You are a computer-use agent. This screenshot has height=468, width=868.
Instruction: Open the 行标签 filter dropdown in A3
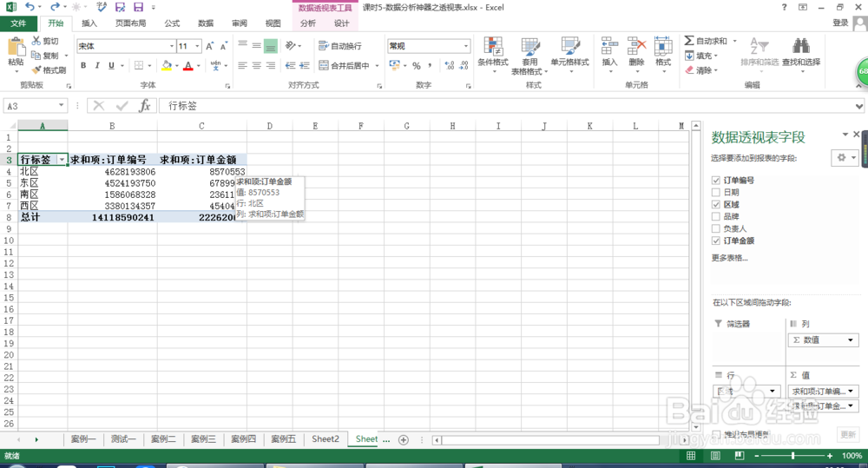[62, 160]
